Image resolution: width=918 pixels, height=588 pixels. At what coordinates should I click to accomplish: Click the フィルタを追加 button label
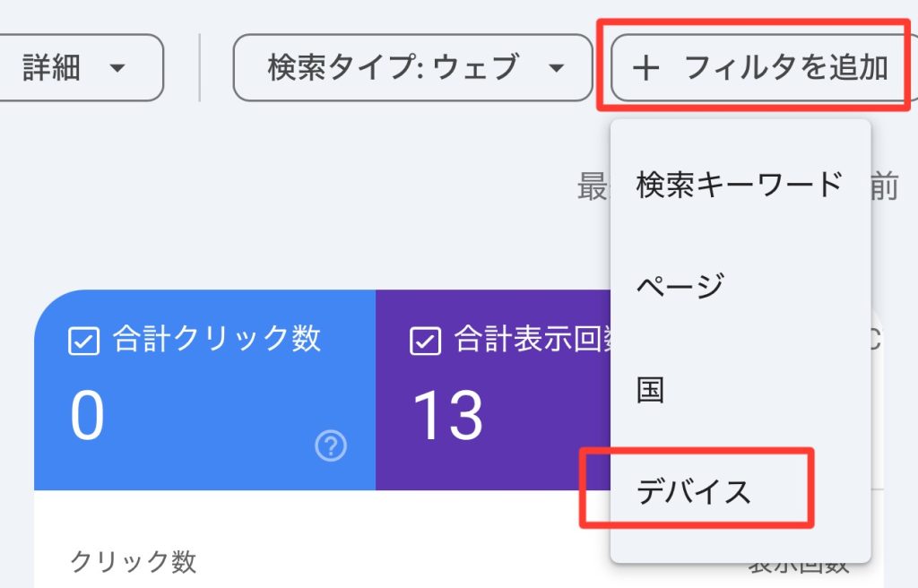coord(786,68)
